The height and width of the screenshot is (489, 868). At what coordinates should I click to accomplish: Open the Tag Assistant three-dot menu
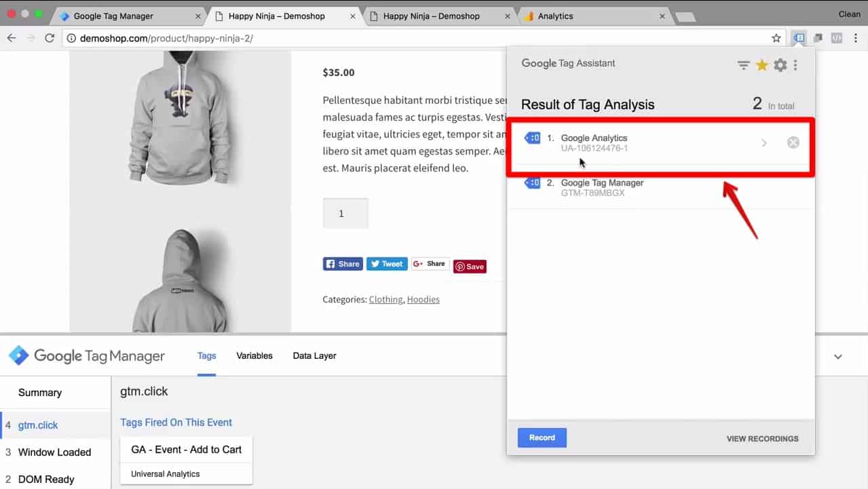(x=795, y=65)
